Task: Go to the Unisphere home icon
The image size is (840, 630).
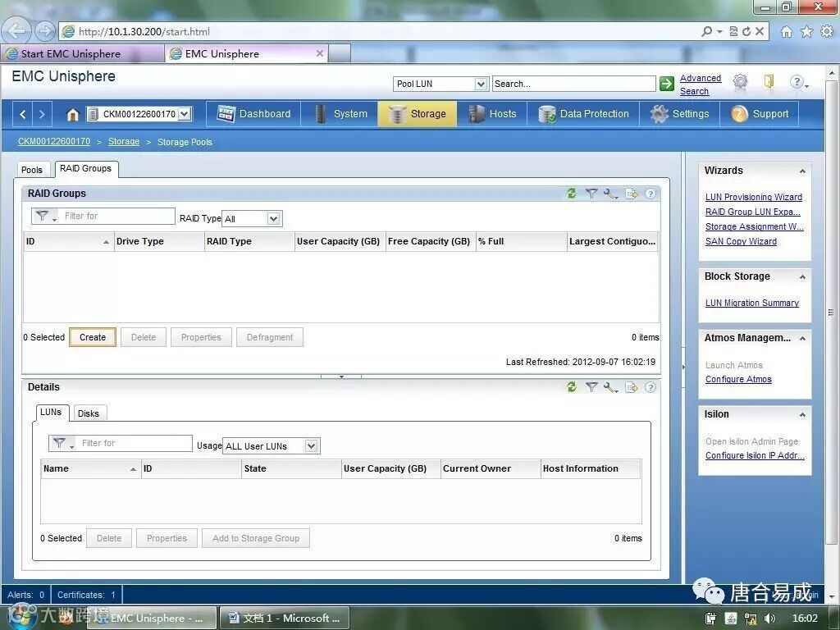Action: click(x=72, y=114)
